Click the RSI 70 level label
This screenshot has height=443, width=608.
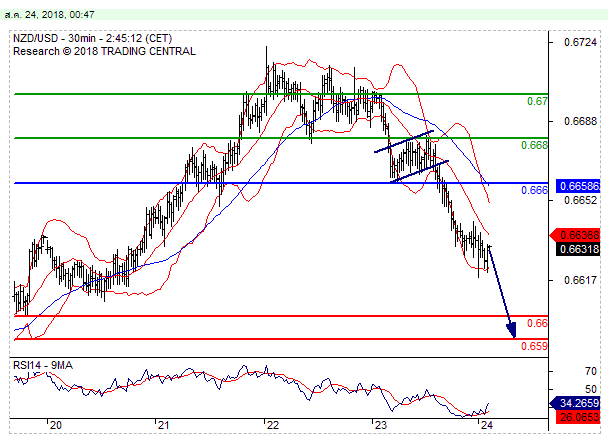(x=591, y=372)
